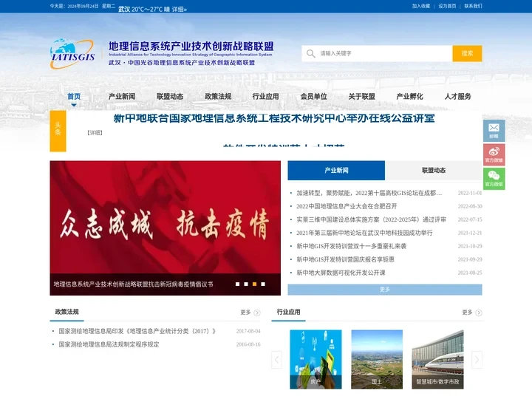Open news 实景三维中国建设总体实施方案

tap(371, 219)
